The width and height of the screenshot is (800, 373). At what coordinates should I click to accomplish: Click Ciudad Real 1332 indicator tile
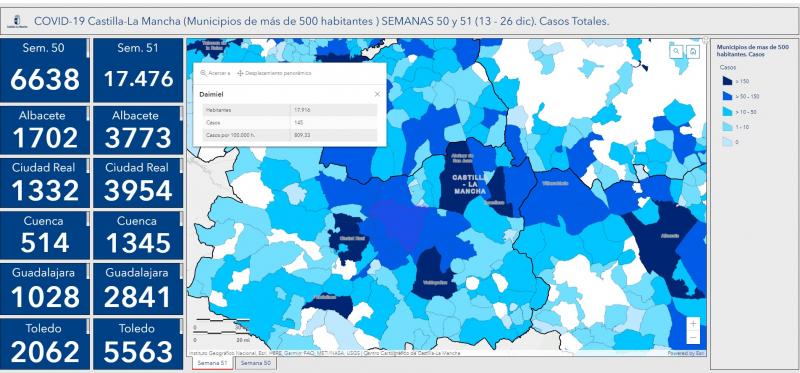coord(45,183)
